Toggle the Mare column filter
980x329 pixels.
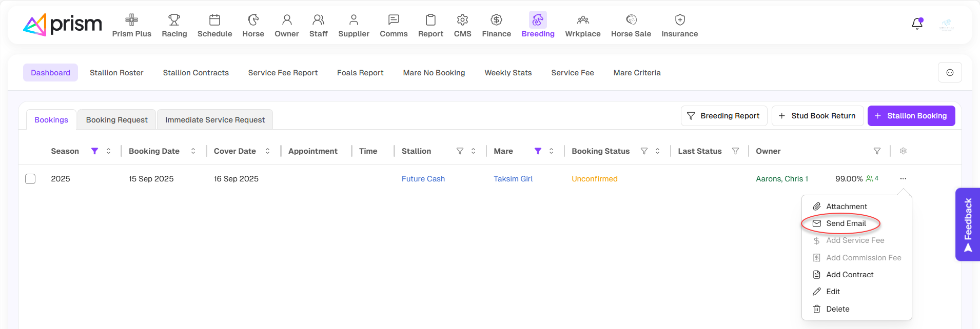(538, 151)
